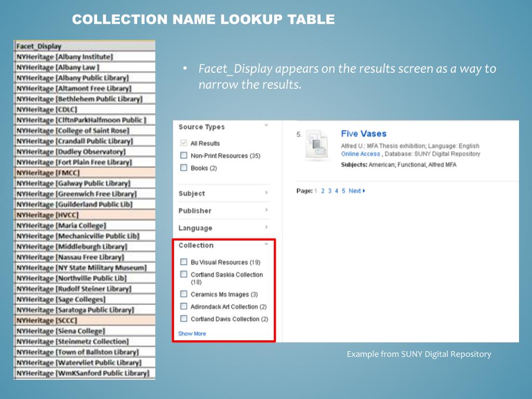Select the highlighted NYHeritage [FMCC] row
Screen dimensions: 532x399
tap(85, 172)
